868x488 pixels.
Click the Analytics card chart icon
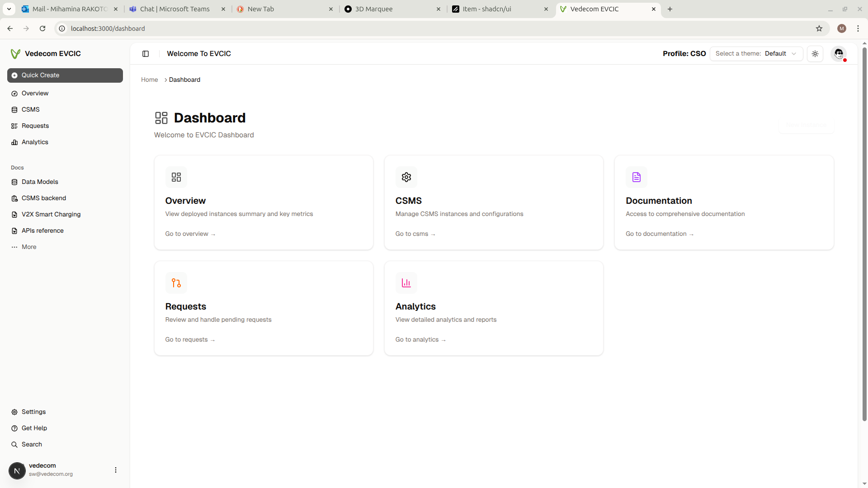(406, 283)
